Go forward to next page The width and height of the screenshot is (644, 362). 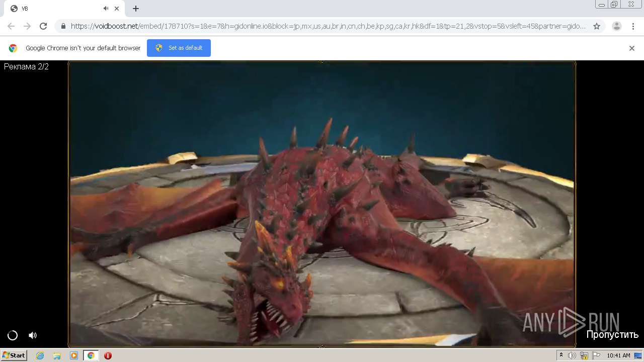(x=27, y=26)
